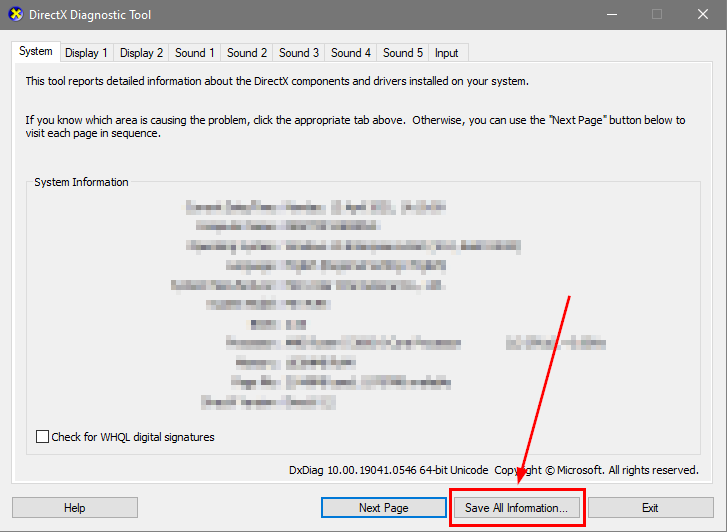The image size is (727, 532).
Task: Click Save All Information button
Action: tap(516, 508)
